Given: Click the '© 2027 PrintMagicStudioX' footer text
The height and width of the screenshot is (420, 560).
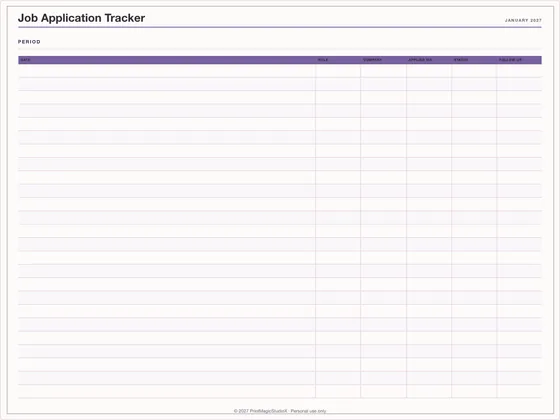Looking at the screenshot, I should [x=261, y=411].
